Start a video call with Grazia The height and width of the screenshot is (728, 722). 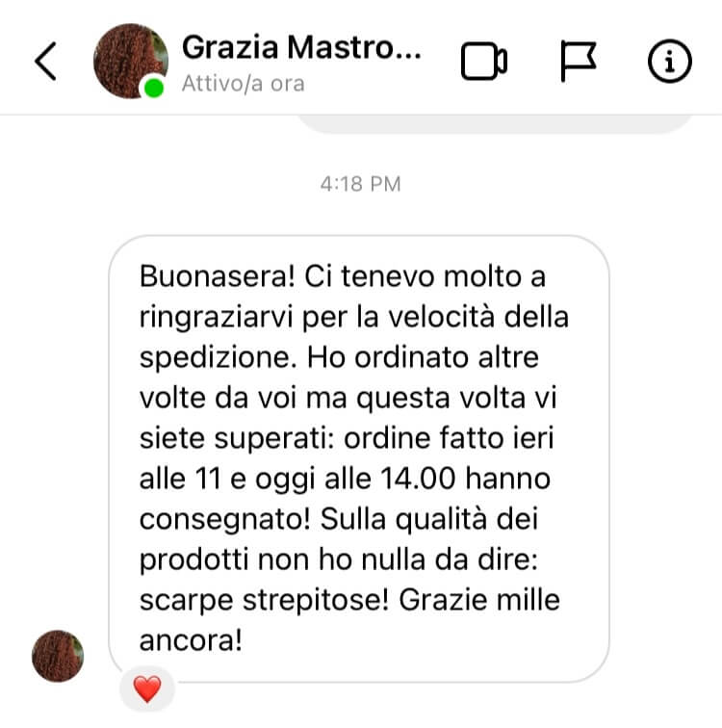[x=484, y=62]
